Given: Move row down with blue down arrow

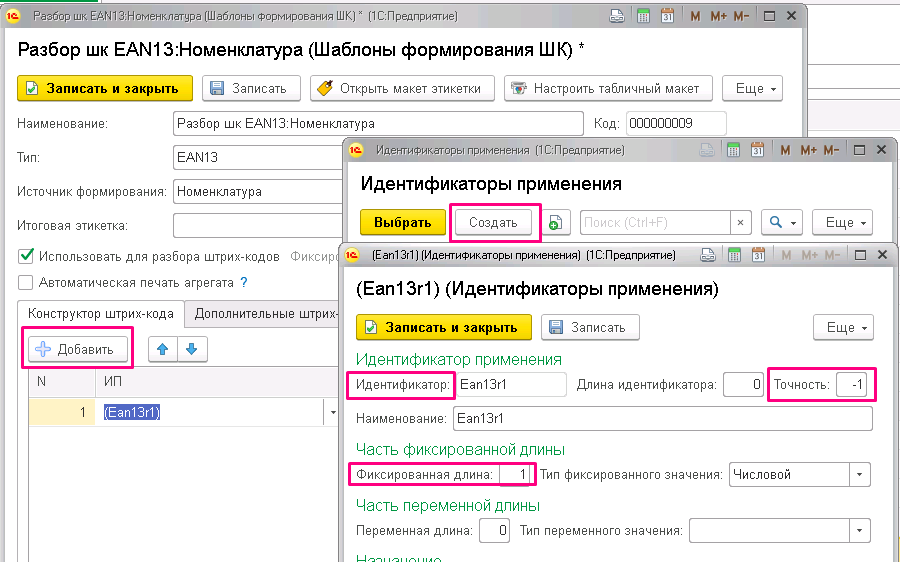Looking at the screenshot, I should click(192, 349).
